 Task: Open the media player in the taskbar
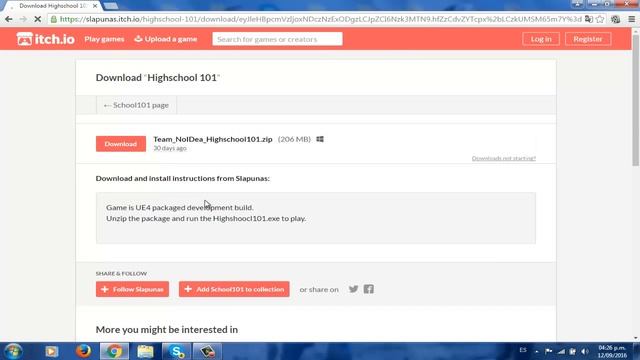(51, 351)
